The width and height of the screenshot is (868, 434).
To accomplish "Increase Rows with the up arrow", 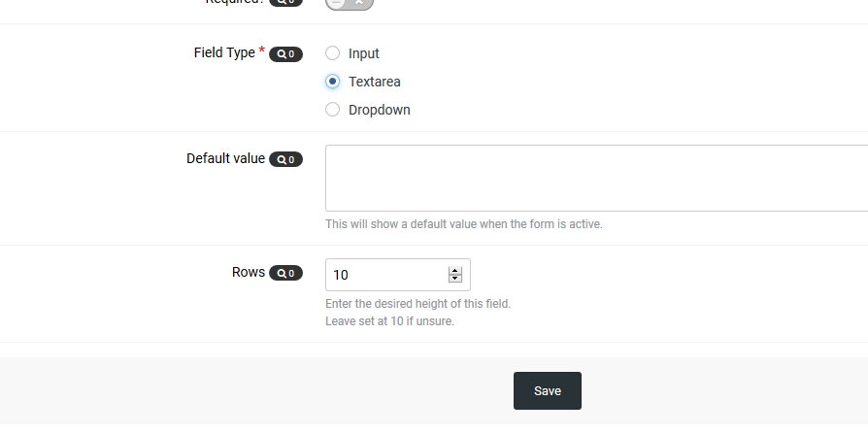I will 454,271.
